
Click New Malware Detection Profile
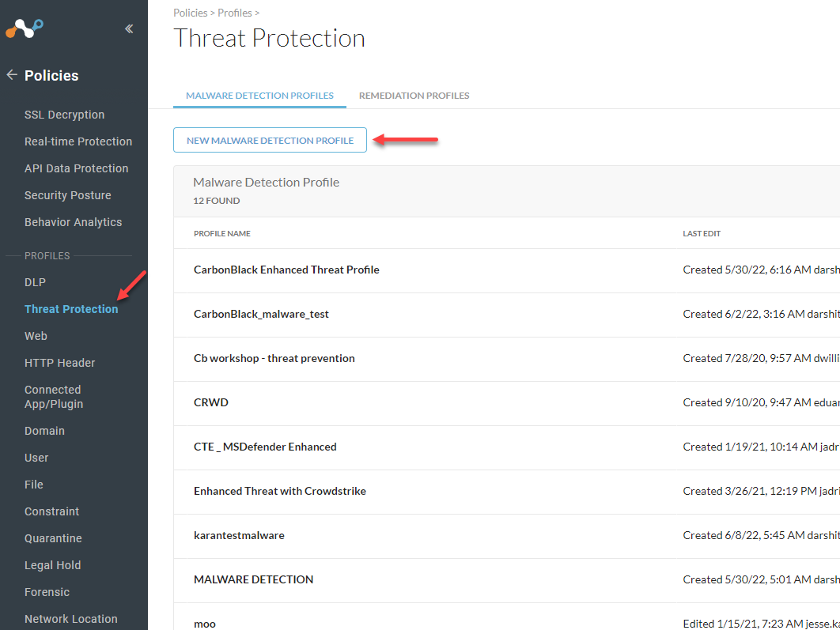click(270, 139)
